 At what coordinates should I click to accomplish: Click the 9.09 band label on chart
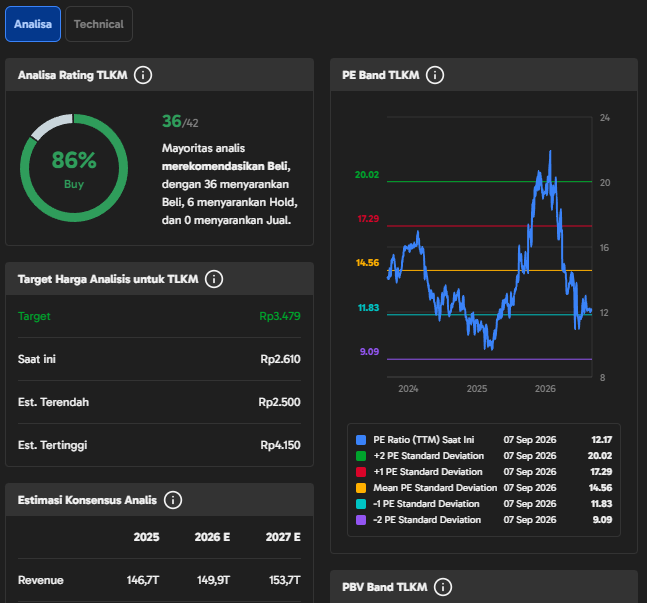(369, 352)
